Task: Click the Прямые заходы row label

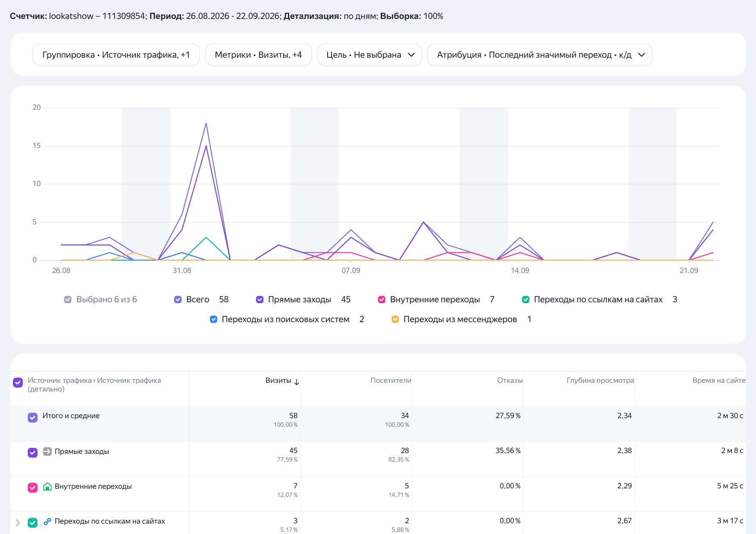Action: click(x=82, y=451)
